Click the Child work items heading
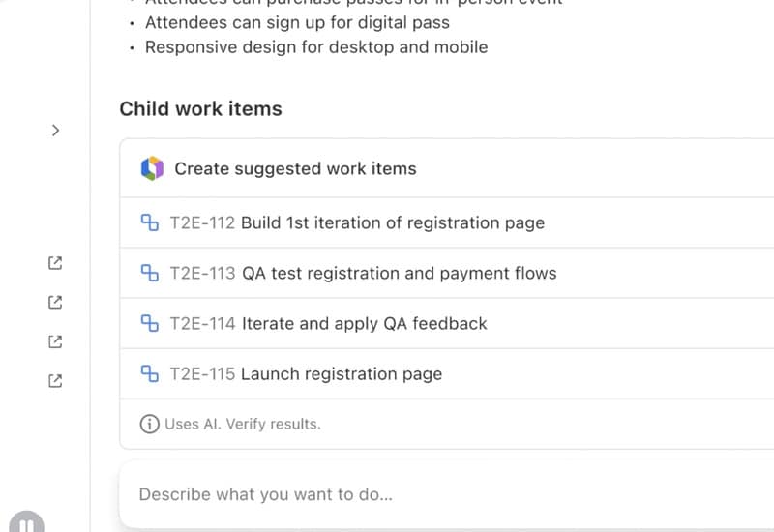This screenshot has height=532, width=774. [200, 108]
